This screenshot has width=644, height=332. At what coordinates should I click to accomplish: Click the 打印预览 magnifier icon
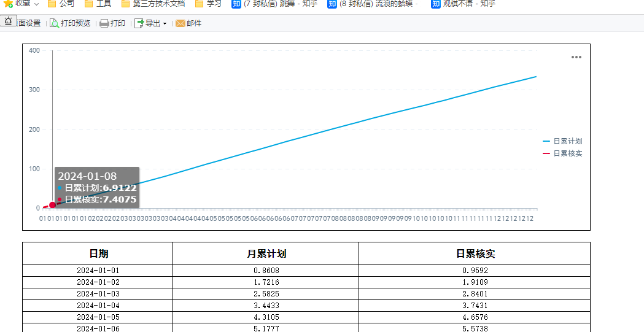54,23
